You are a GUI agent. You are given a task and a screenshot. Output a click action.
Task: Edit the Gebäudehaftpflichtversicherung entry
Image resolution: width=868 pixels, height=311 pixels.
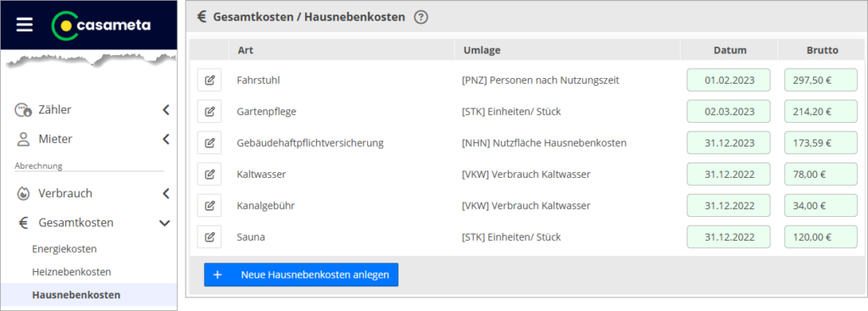tap(209, 142)
